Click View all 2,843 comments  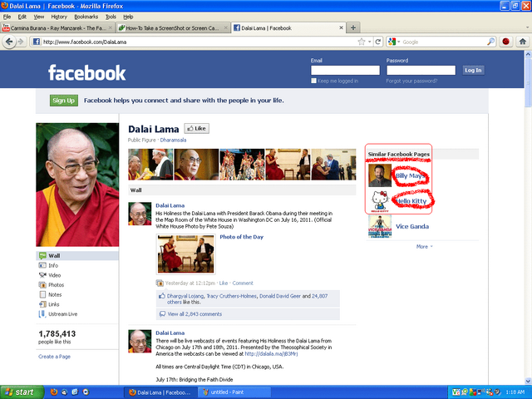195,314
